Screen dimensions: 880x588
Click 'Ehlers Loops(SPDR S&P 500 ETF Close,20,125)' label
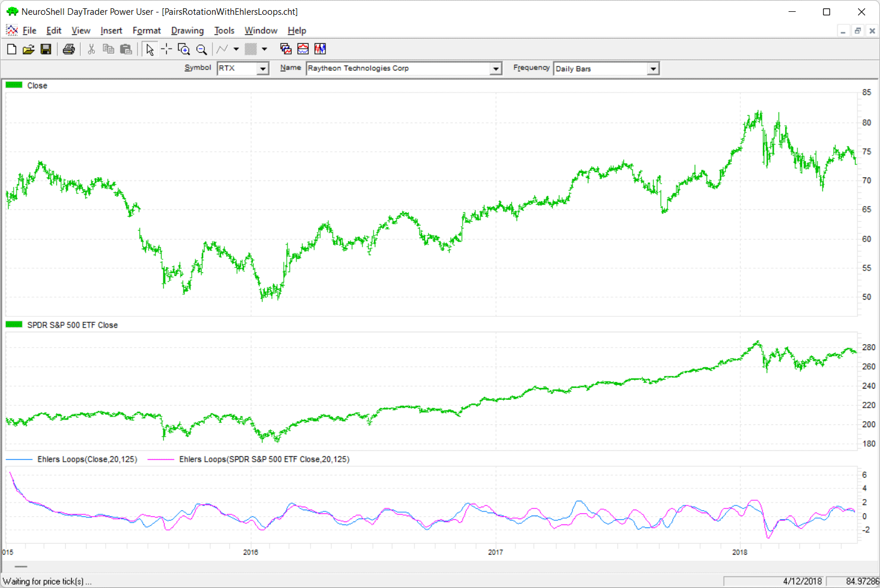(264, 459)
